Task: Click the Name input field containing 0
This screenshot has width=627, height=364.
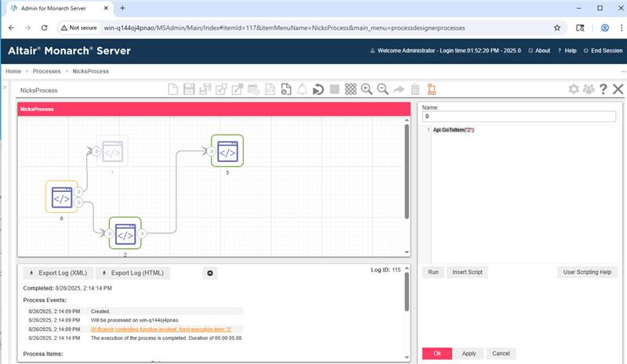Action: tap(519, 117)
